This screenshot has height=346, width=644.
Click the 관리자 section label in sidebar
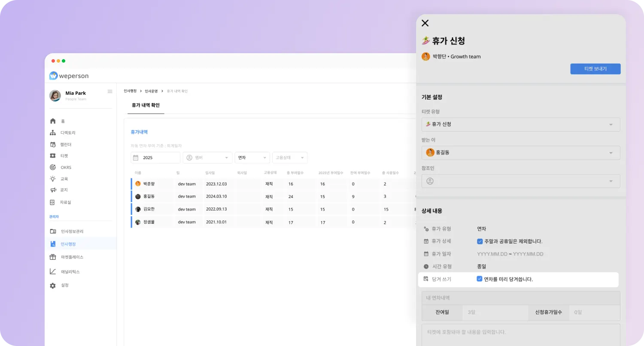[54, 217]
